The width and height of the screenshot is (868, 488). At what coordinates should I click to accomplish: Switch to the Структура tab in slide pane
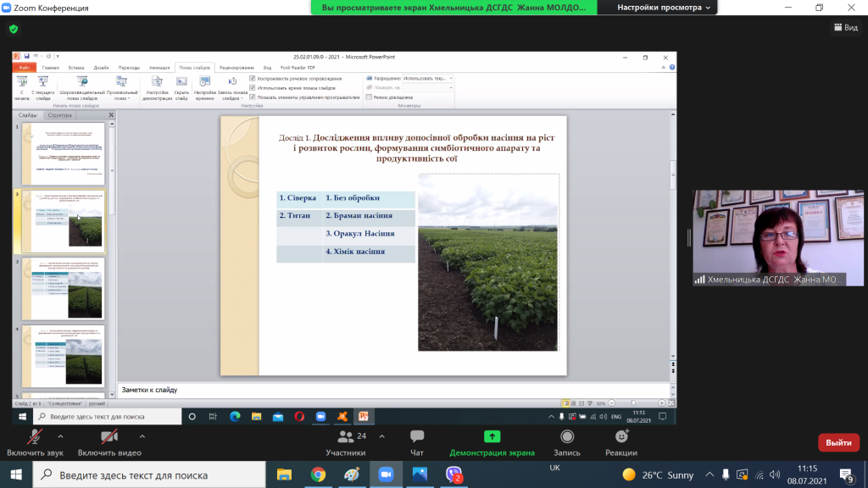pyautogui.click(x=60, y=114)
